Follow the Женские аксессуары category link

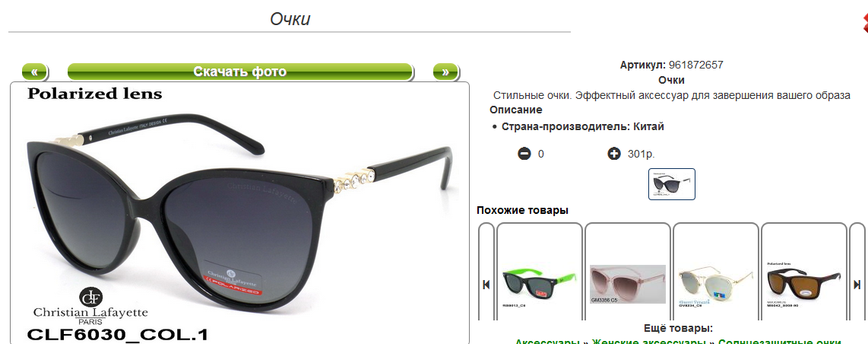tap(649, 342)
